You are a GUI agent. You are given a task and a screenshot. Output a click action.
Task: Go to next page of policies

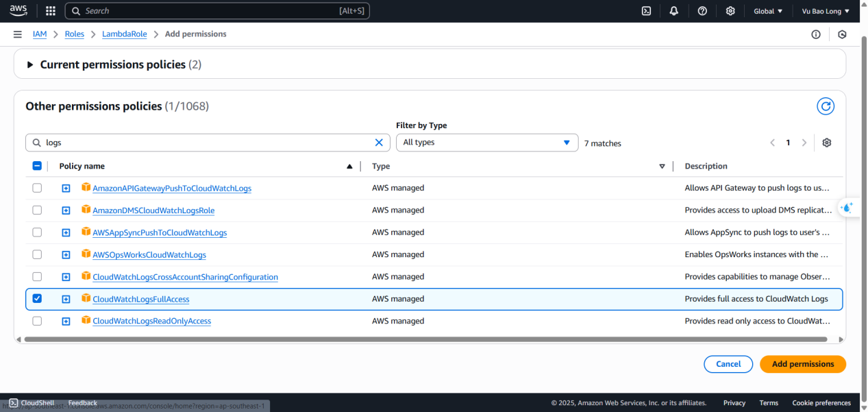(x=804, y=143)
